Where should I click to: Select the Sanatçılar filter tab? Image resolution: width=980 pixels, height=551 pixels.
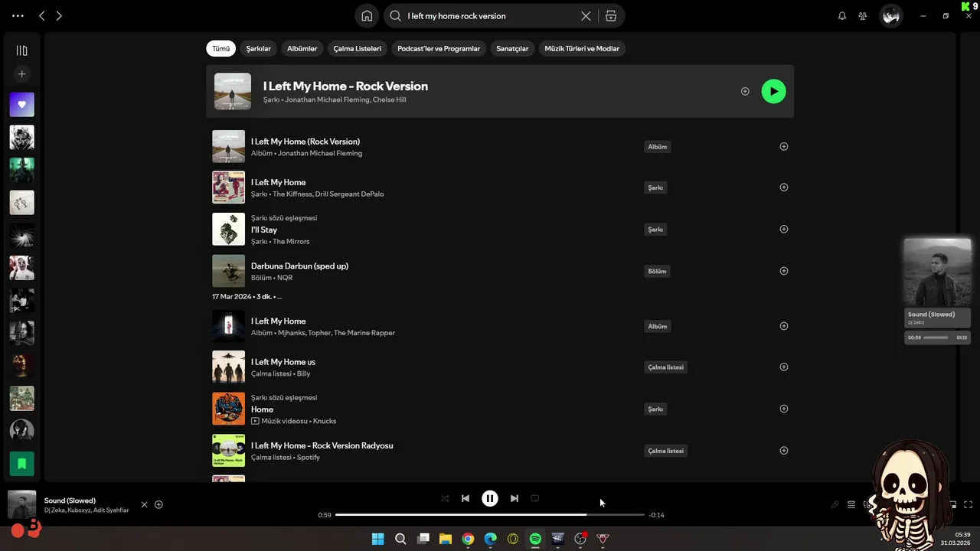pyautogui.click(x=512, y=48)
